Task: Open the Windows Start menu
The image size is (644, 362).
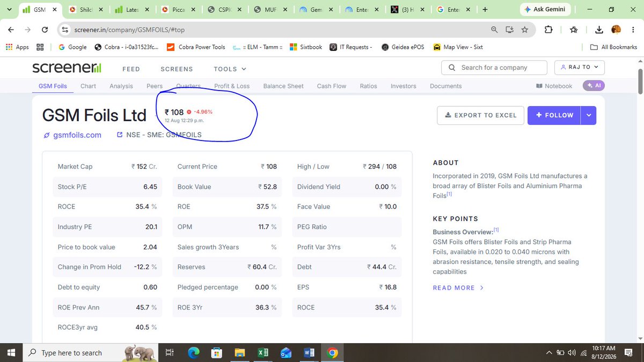Action: pos(11,352)
